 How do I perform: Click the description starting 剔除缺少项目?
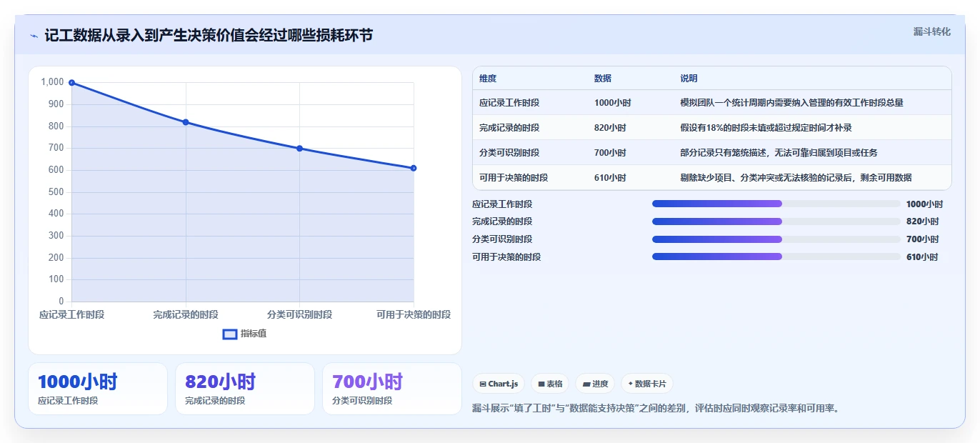[796, 178]
